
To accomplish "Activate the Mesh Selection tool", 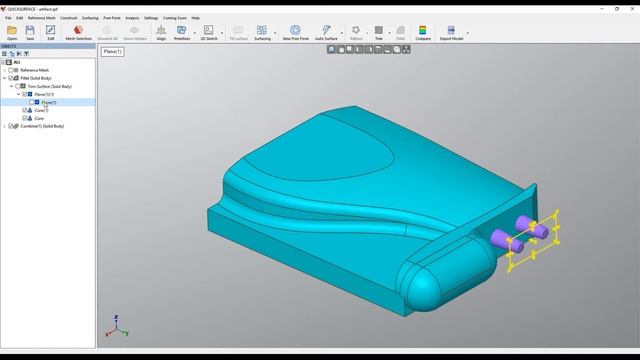I will 78,30.
